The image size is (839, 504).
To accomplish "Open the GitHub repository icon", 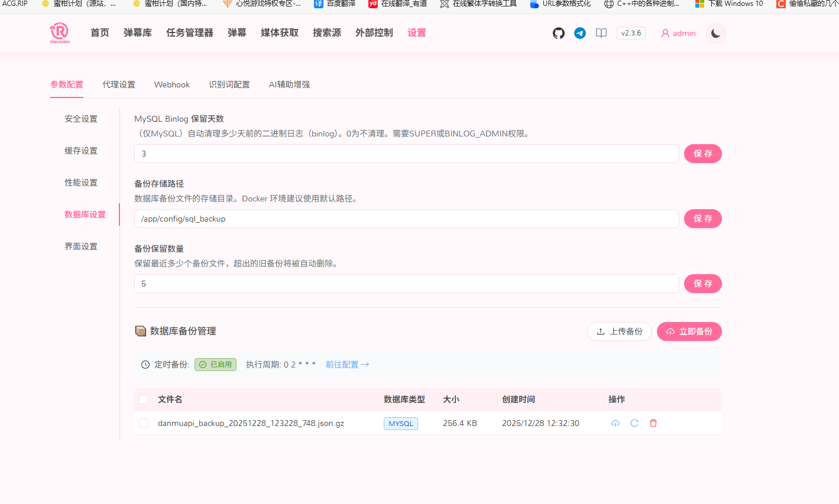I will (558, 33).
